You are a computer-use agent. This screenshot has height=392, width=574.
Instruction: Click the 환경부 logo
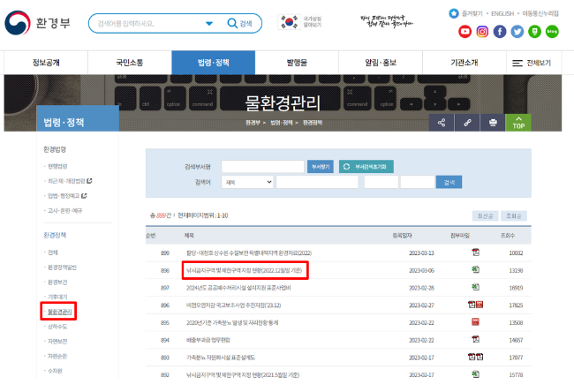[x=37, y=23]
